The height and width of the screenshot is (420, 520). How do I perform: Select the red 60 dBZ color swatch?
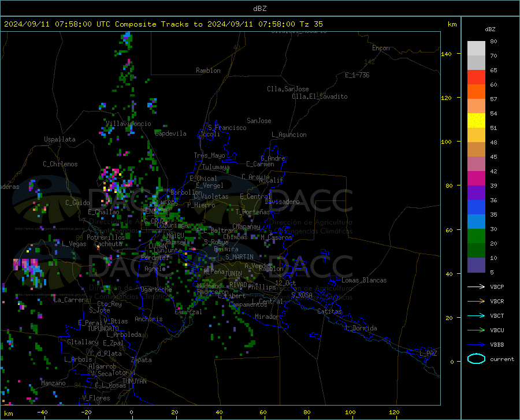tap(476, 77)
